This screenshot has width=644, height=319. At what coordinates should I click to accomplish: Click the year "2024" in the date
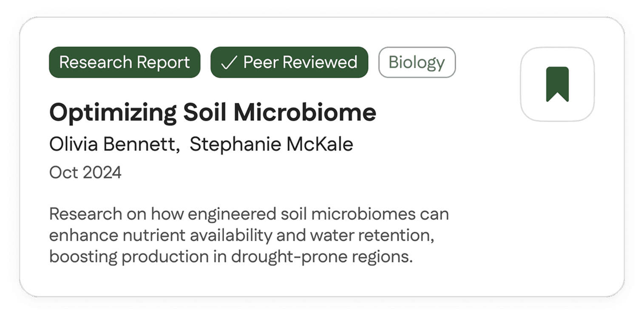coord(102,173)
